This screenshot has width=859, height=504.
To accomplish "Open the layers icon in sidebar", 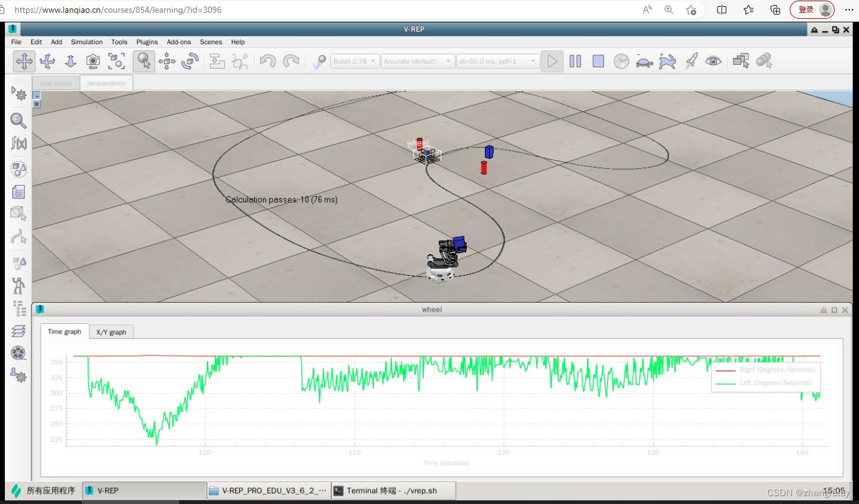I will click(19, 331).
